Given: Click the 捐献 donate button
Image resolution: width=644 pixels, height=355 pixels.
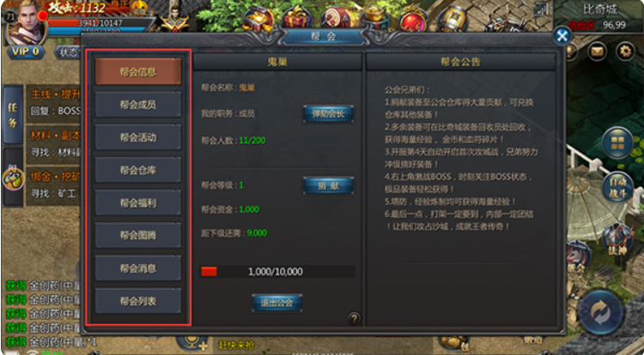Looking at the screenshot, I should (328, 186).
